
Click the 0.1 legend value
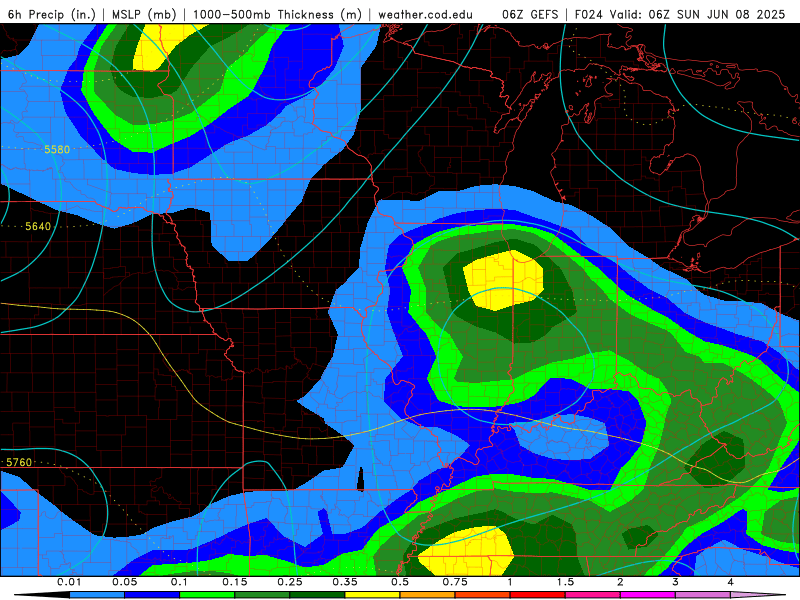click(179, 582)
